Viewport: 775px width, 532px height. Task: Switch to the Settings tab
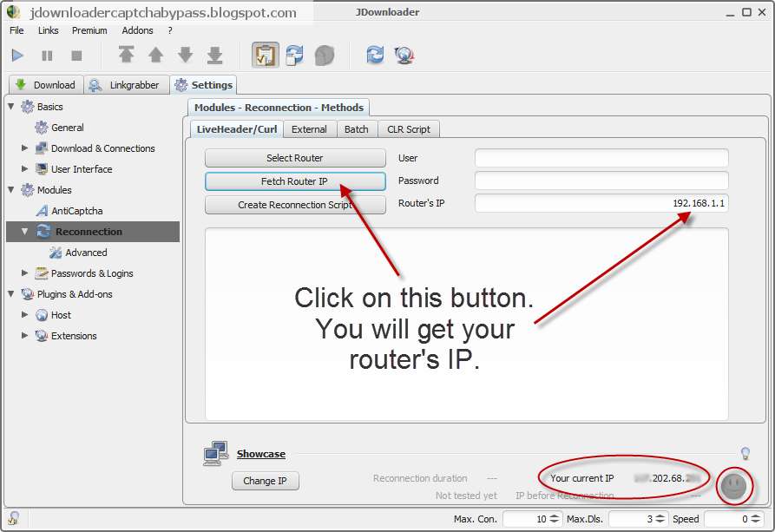tap(203, 85)
